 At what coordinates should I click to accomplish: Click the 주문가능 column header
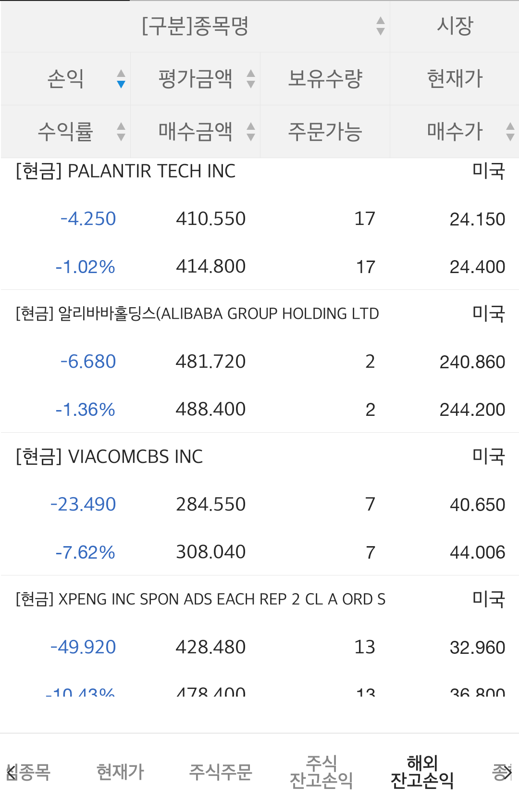(x=325, y=132)
